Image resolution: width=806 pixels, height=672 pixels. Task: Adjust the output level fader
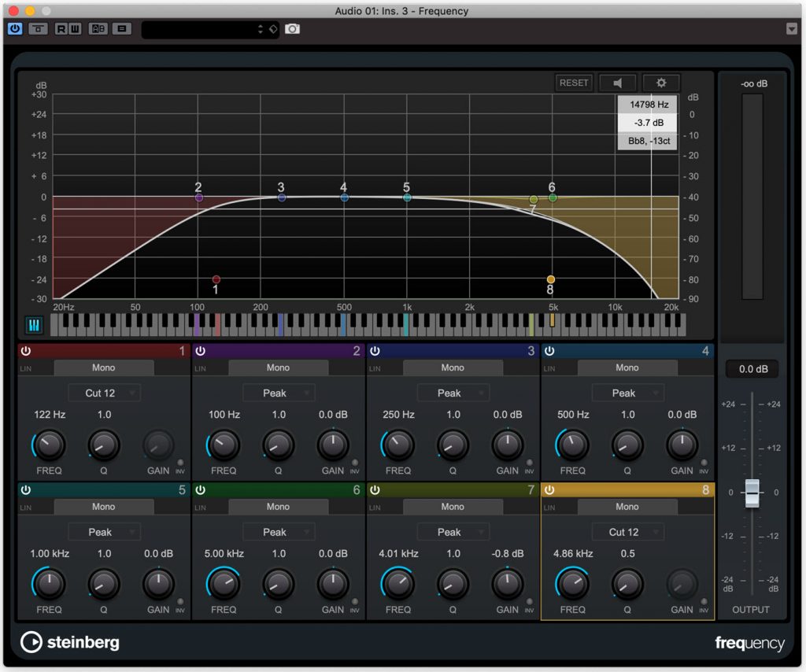point(751,492)
